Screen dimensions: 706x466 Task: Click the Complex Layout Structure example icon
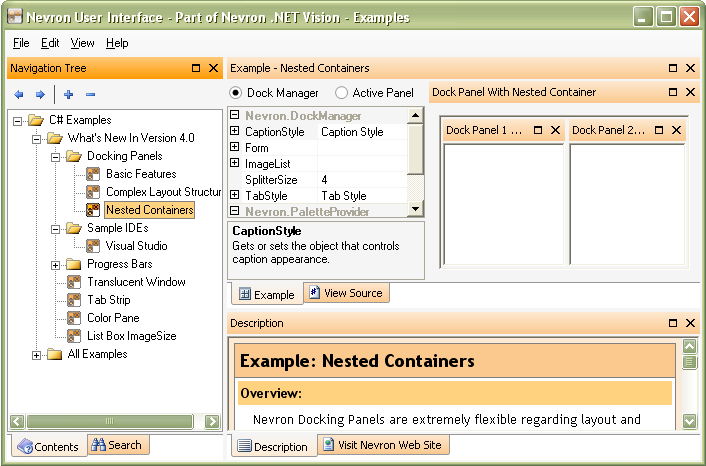(x=93, y=192)
